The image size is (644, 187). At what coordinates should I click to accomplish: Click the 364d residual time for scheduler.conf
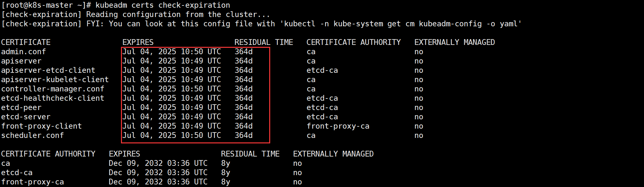pyautogui.click(x=243, y=135)
